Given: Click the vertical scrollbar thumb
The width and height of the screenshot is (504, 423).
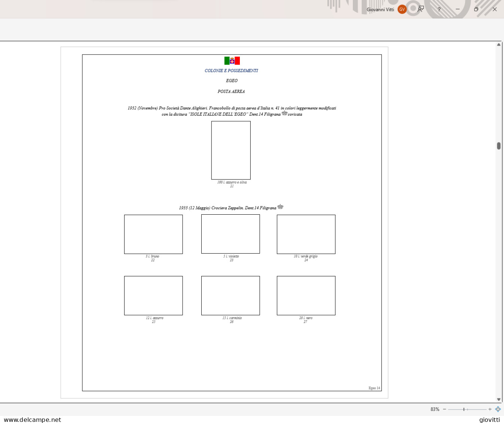Looking at the screenshot, I should (499, 146).
